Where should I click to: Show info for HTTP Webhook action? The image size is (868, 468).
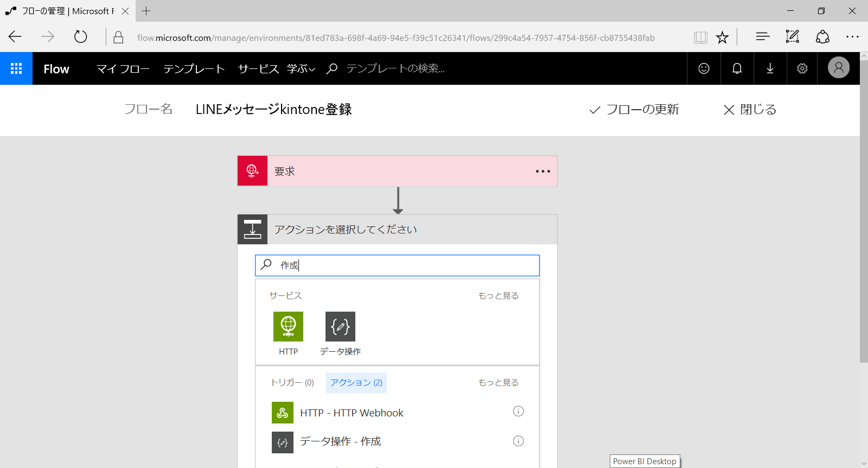[x=519, y=411]
